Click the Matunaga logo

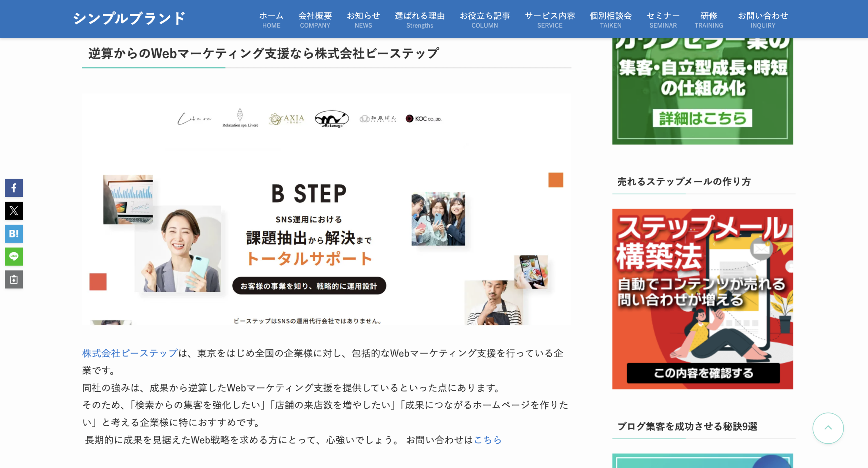click(332, 119)
